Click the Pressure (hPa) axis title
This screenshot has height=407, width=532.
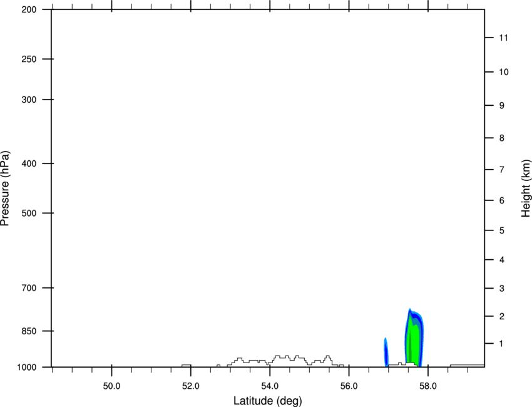pyautogui.click(x=5, y=188)
